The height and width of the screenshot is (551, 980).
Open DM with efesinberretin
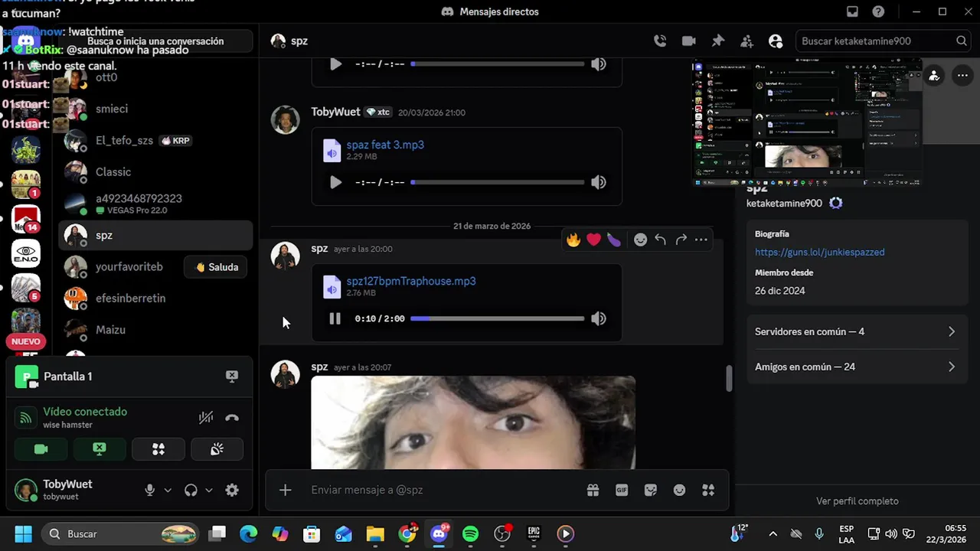[155, 298]
